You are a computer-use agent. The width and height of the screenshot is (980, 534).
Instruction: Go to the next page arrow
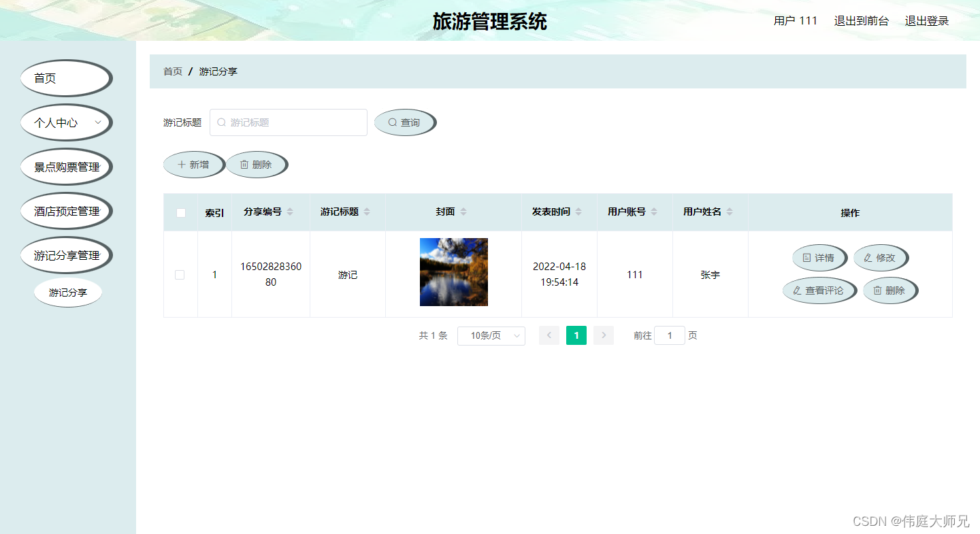coord(604,335)
